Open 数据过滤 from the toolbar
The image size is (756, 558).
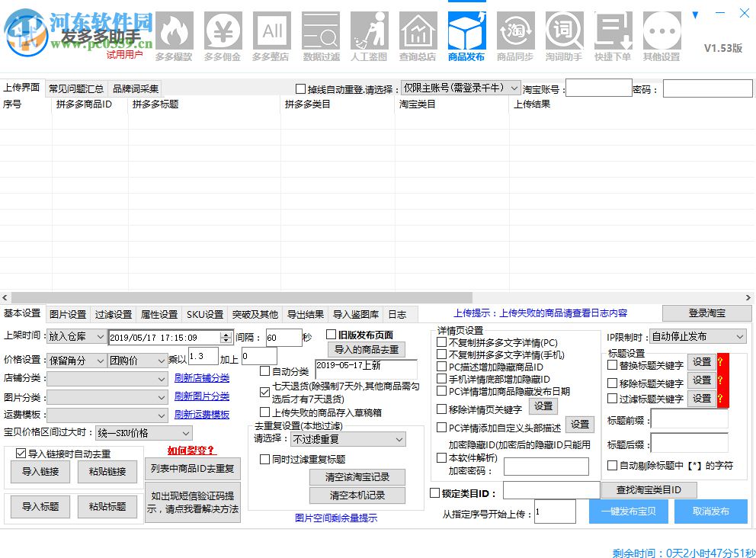(x=320, y=30)
